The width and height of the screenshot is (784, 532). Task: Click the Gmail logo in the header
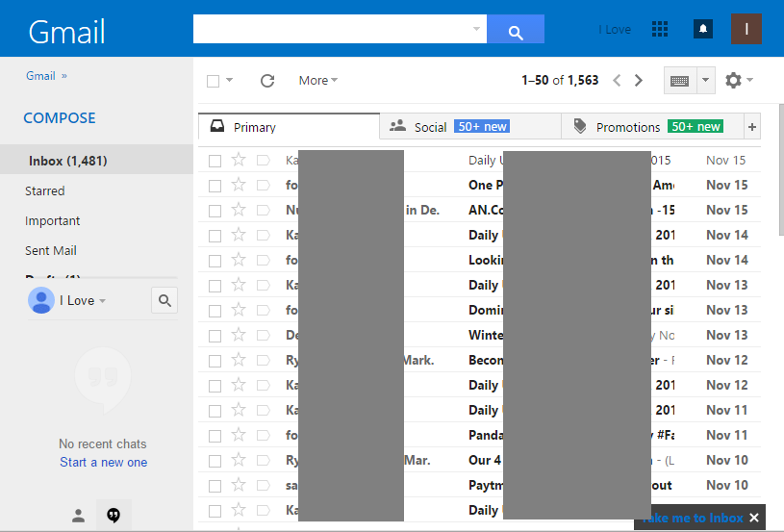click(66, 32)
